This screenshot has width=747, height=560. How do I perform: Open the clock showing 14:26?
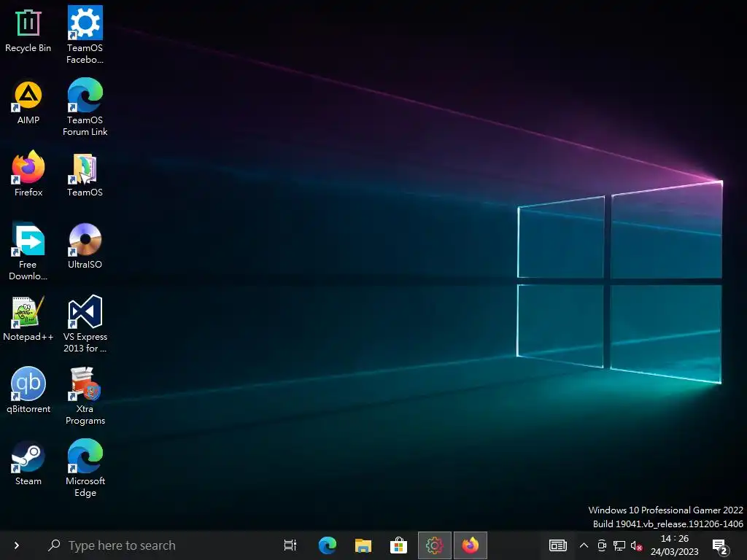[x=675, y=545]
